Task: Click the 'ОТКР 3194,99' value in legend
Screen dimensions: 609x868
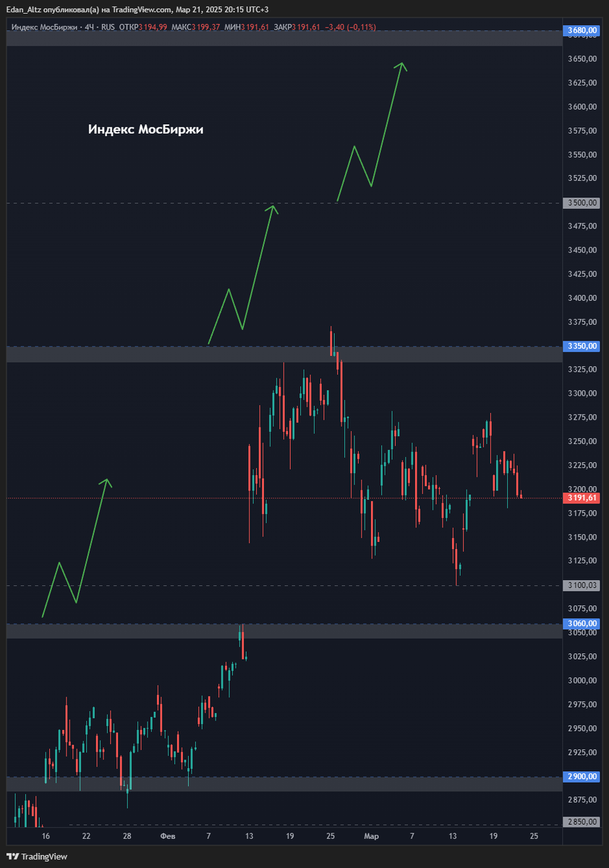Action: (143, 27)
